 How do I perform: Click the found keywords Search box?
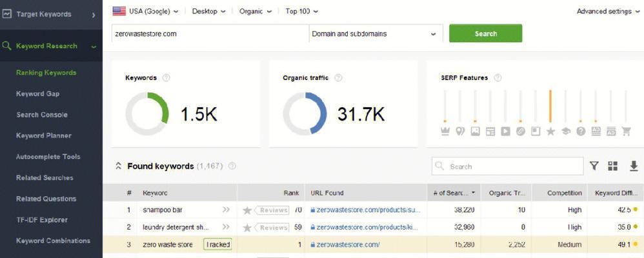click(x=507, y=166)
